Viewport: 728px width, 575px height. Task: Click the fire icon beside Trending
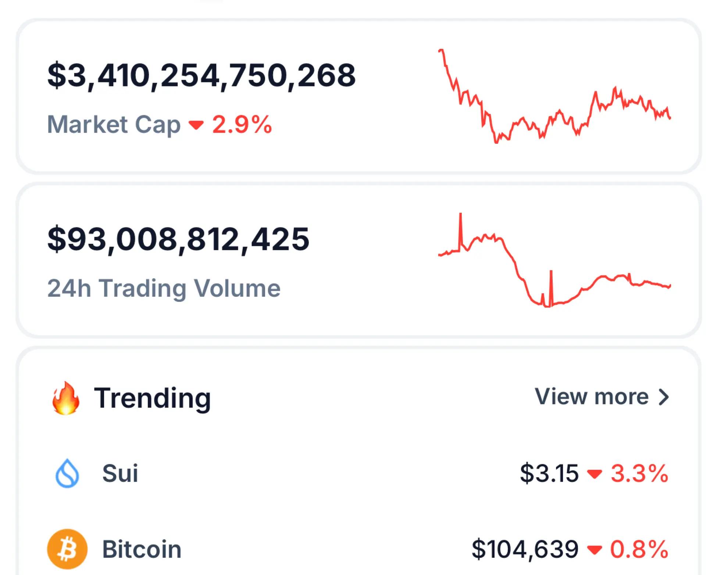66,398
